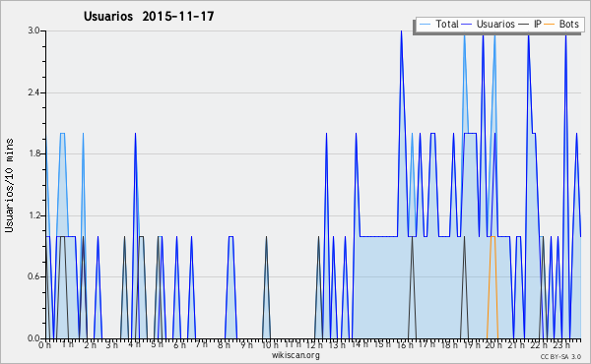
Task: Click the '1.8' y-axis value
Action: point(33,153)
